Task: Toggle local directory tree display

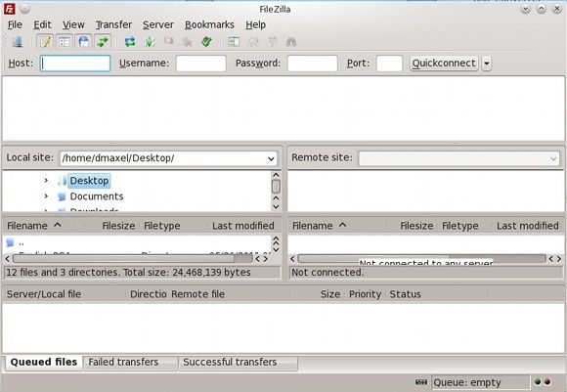Action: 65,42
